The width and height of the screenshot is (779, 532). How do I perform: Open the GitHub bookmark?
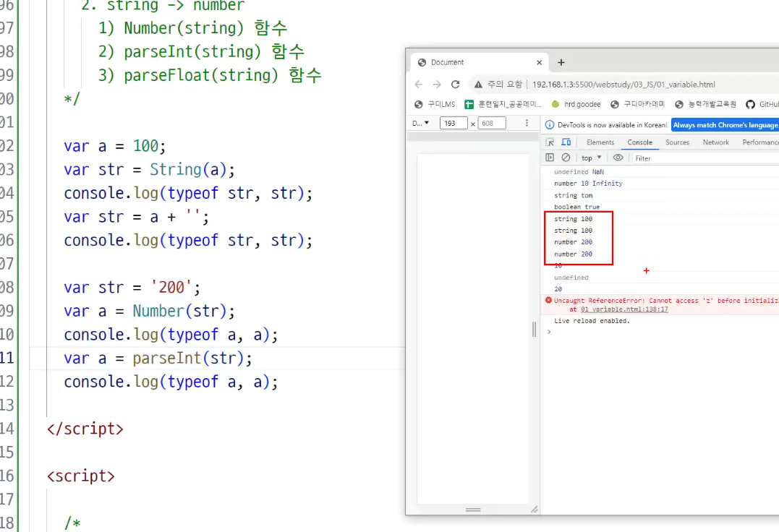point(762,104)
